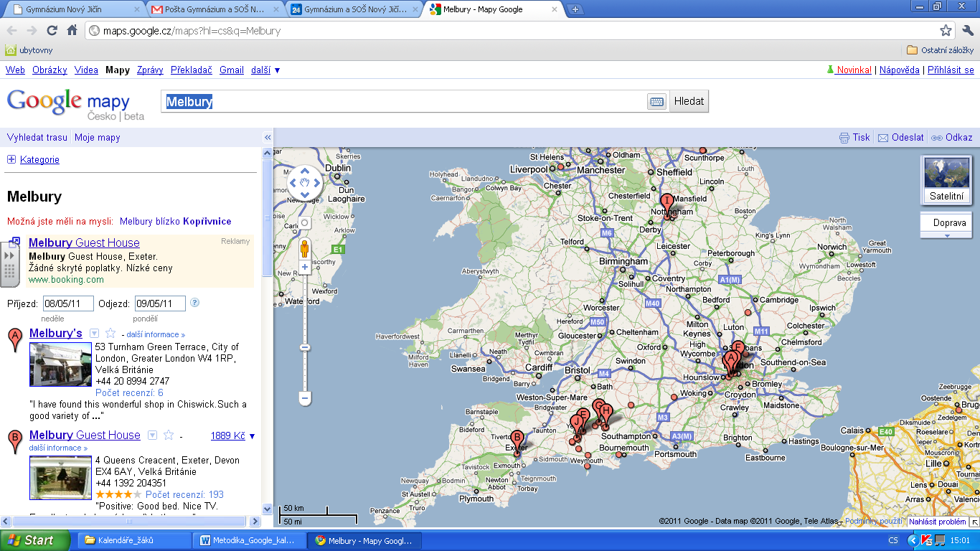Reload the page in Chrome
This screenshot has width=980, height=551.
click(52, 31)
